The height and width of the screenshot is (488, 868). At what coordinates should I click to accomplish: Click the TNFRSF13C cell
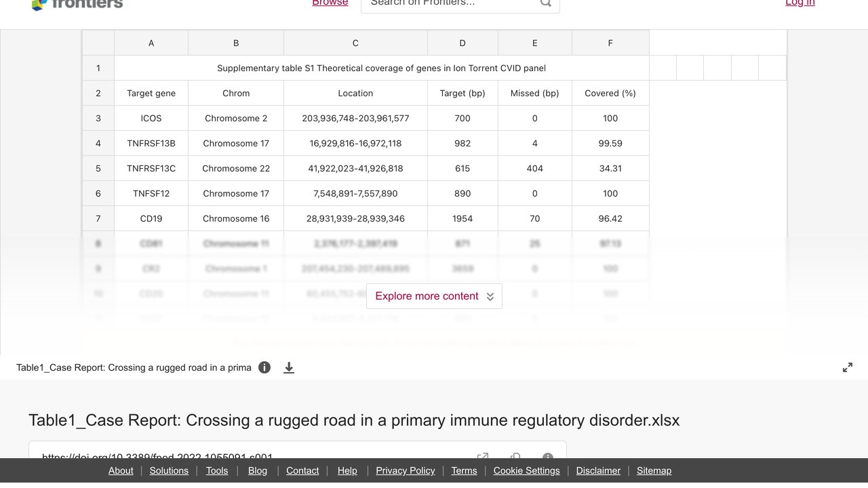coord(151,168)
